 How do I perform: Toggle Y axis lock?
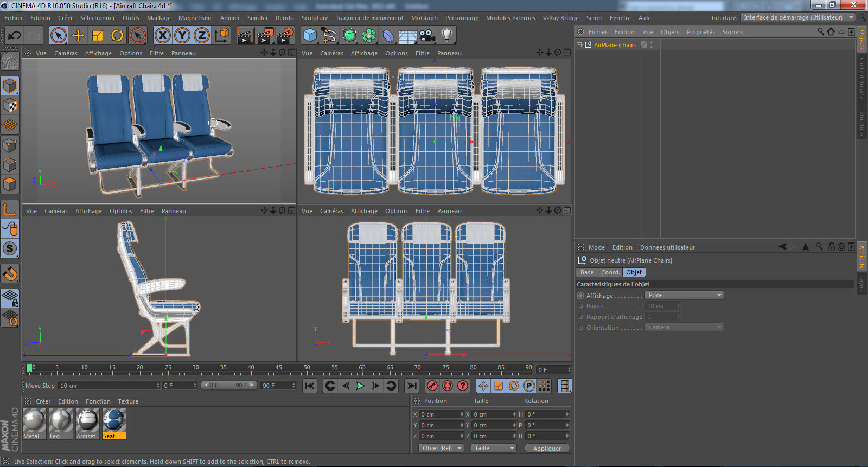[x=182, y=36]
